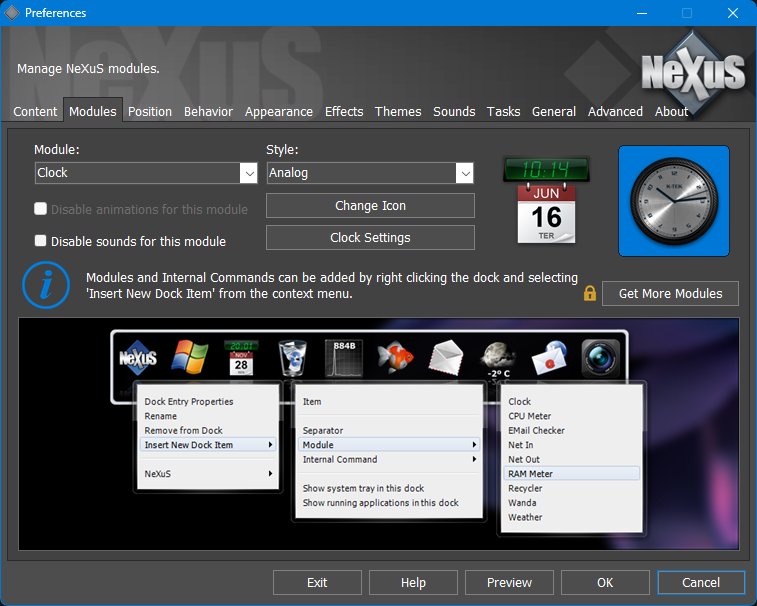Click the camera lens icon in the dock
The height and width of the screenshot is (606, 757).
[601, 358]
